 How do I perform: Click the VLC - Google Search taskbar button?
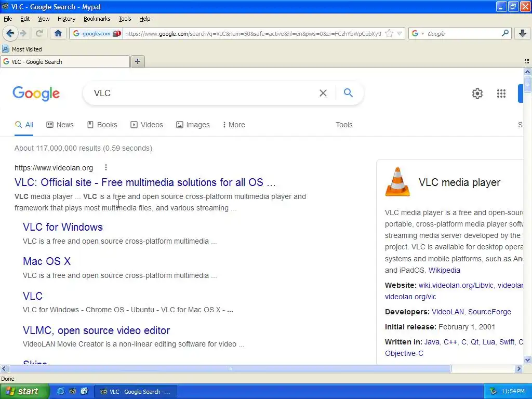point(136,392)
